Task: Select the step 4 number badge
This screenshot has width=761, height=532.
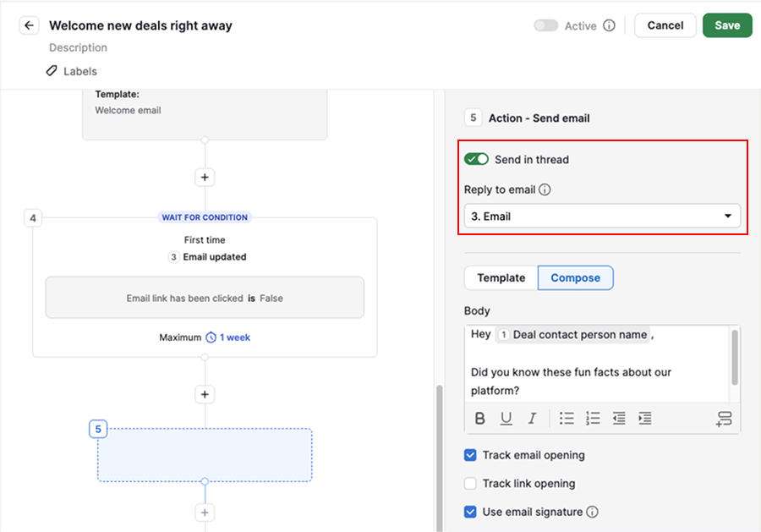Action: point(33,218)
